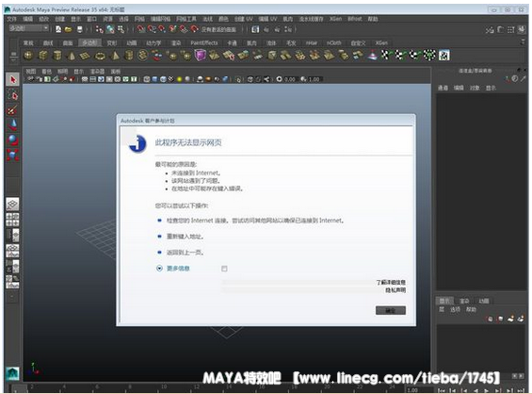Click the purple cube shelf icon

(200, 55)
